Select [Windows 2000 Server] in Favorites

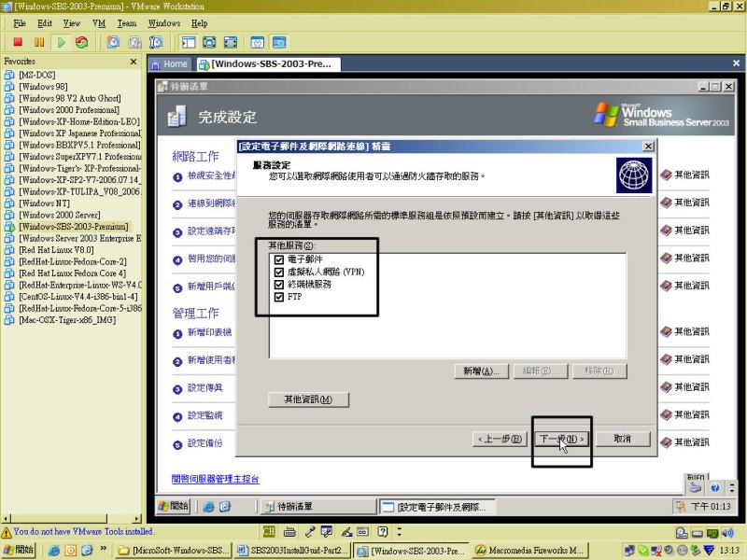click(60, 215)
